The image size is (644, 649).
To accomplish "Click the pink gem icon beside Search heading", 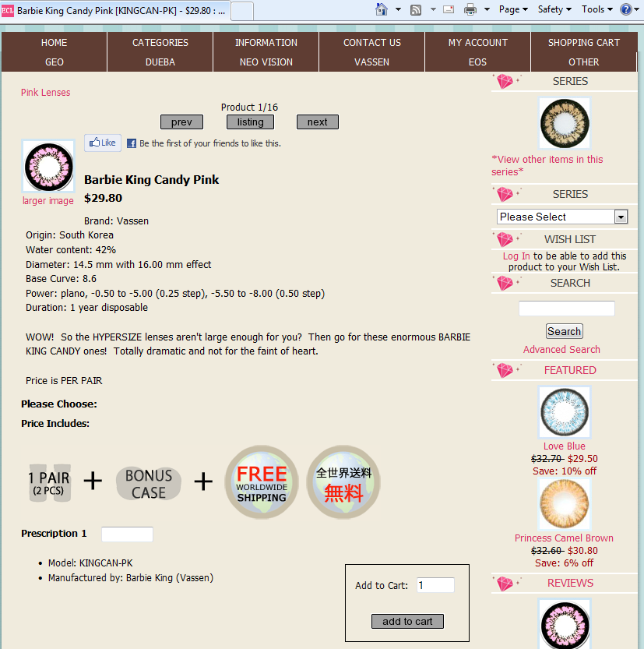I will [x=505, y=283].
